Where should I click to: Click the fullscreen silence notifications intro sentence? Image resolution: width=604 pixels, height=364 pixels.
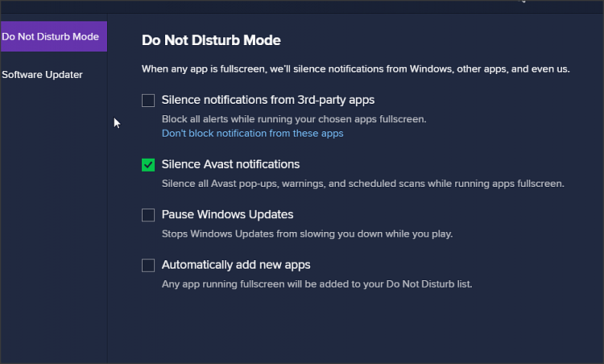(355, 69)
